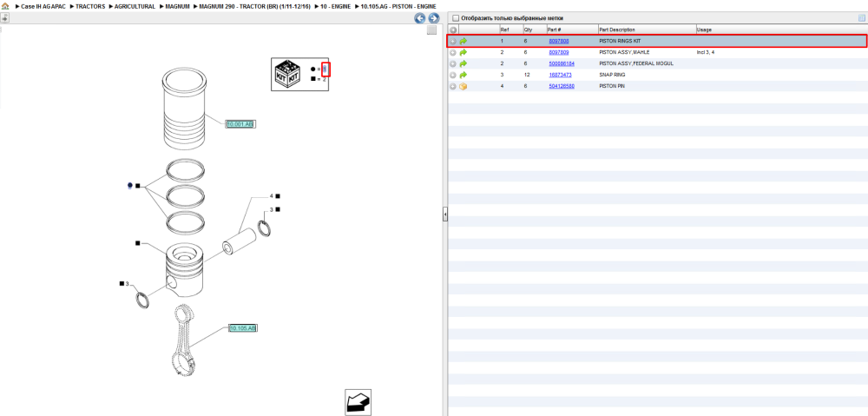Open part number 500086184 link
The image size is (868, 416).
[x=562, y=63]
